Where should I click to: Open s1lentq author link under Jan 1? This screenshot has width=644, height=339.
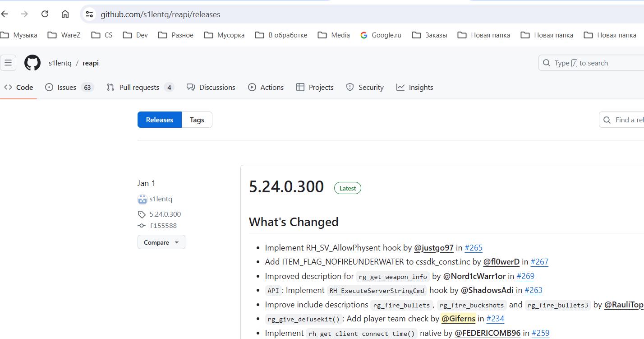(x=161, y=199)
